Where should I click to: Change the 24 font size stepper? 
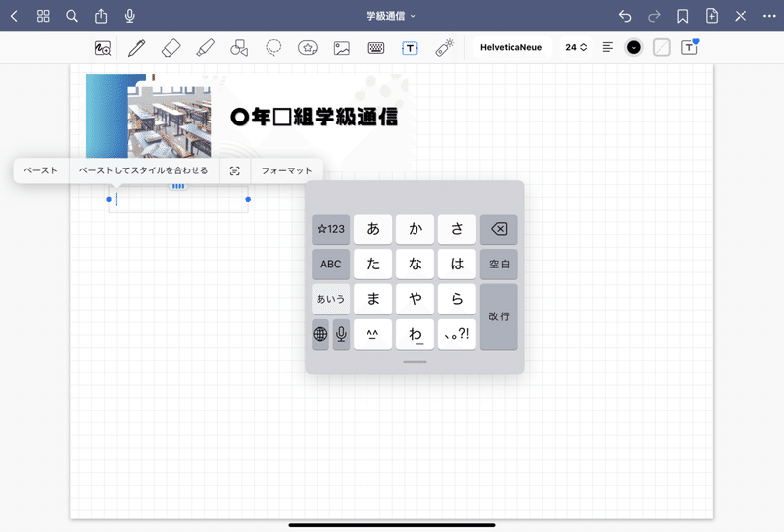point(576,47)
